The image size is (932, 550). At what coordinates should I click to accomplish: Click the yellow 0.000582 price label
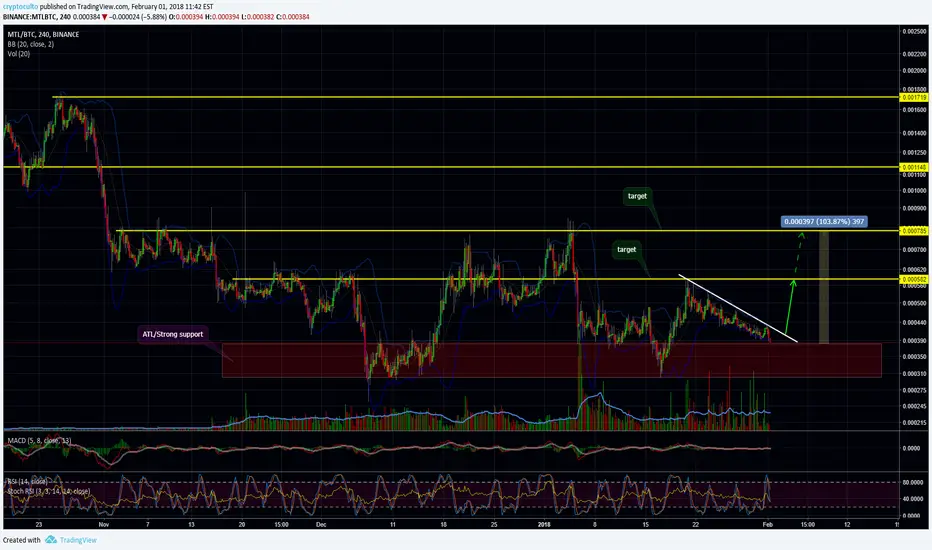(914, 279)
